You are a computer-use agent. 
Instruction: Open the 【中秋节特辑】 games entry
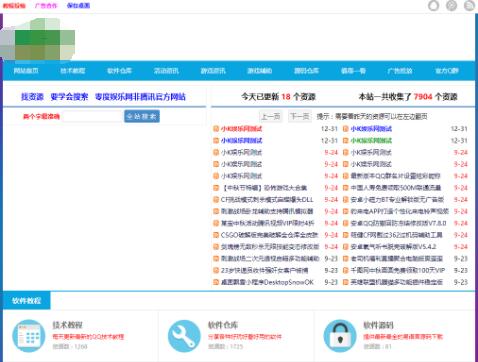(264, 188)
